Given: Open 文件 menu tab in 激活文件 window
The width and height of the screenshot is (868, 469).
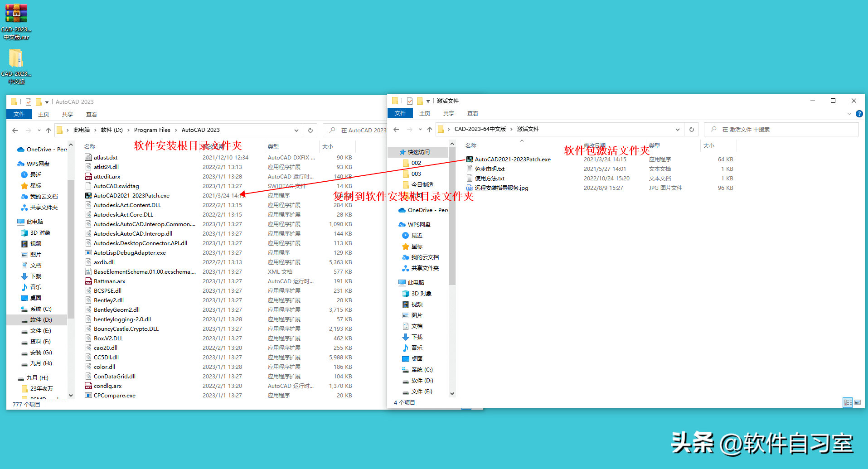Looking at the screenshot, I should pos(400,113).
